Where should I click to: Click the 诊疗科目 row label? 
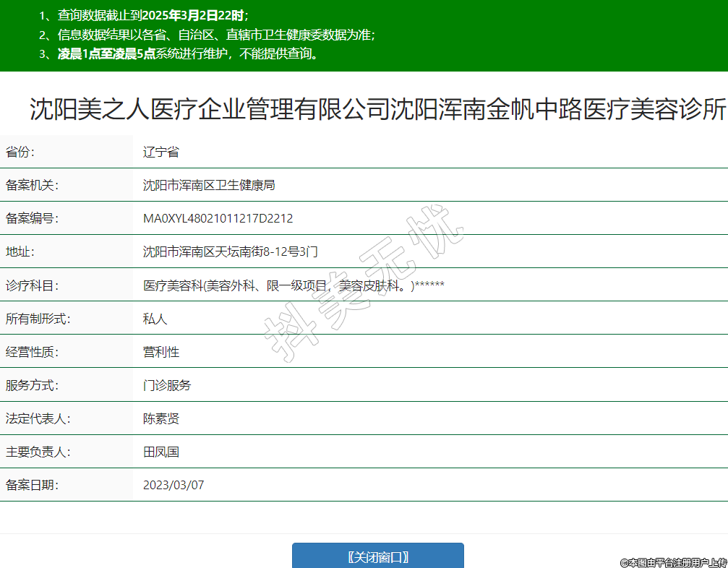[31, 285]
